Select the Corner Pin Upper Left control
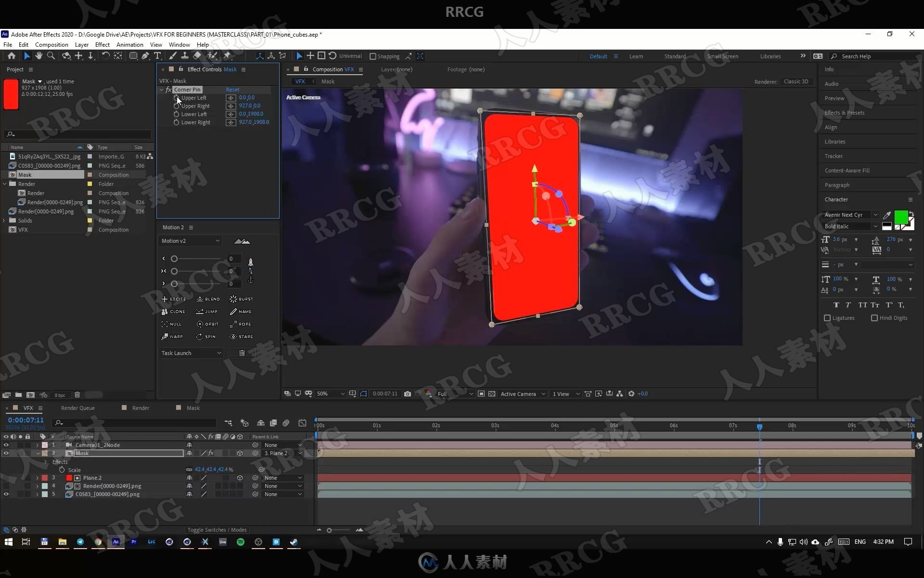 click(x=193, y=97)
